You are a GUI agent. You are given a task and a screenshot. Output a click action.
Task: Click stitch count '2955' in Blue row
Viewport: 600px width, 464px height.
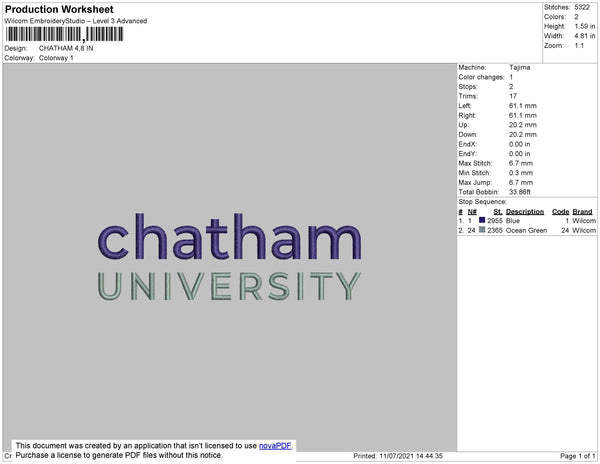[495, 221]
